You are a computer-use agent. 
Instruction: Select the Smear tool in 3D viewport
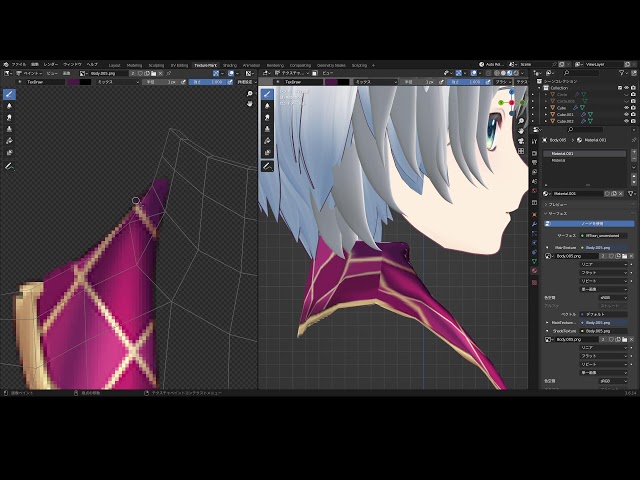[x=267, y=118]
